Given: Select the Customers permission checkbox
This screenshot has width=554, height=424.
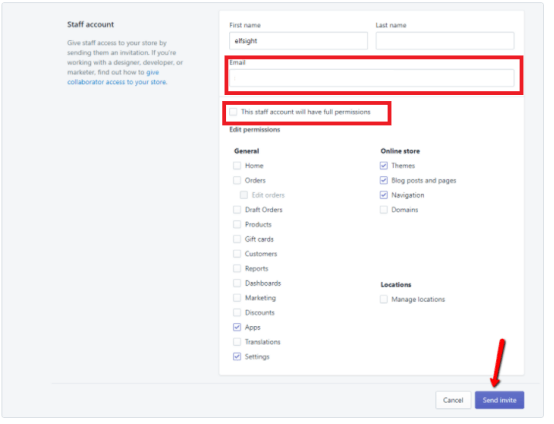Looking at the screenshot, I should click(237, 254).
